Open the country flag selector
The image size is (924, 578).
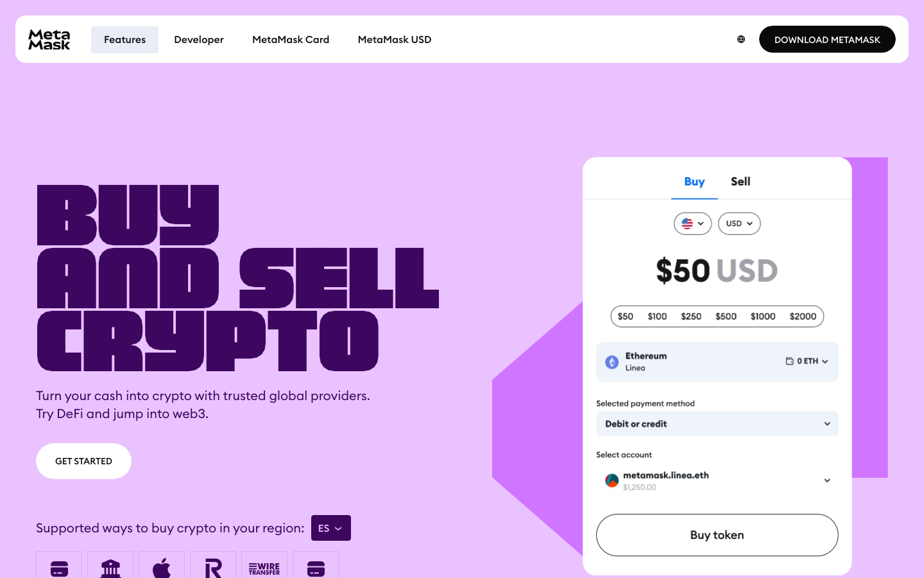pyautogui.click(x=692, y=223)
